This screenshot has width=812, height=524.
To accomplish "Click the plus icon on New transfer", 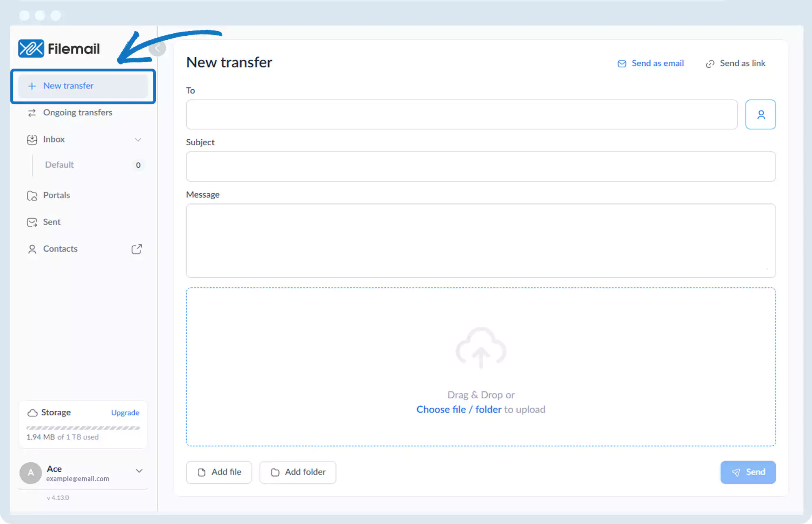I will pyautogui.click(x=32, y=86).
